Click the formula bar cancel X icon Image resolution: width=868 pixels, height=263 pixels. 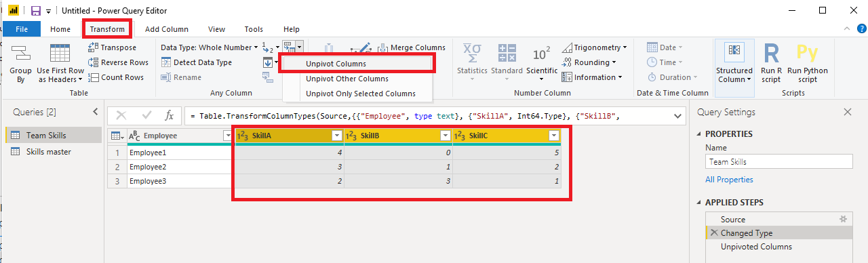(x=121, y=116)
